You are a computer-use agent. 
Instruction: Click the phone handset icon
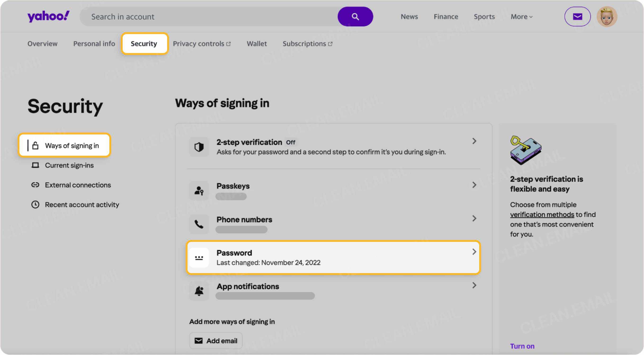click(199, 224)
